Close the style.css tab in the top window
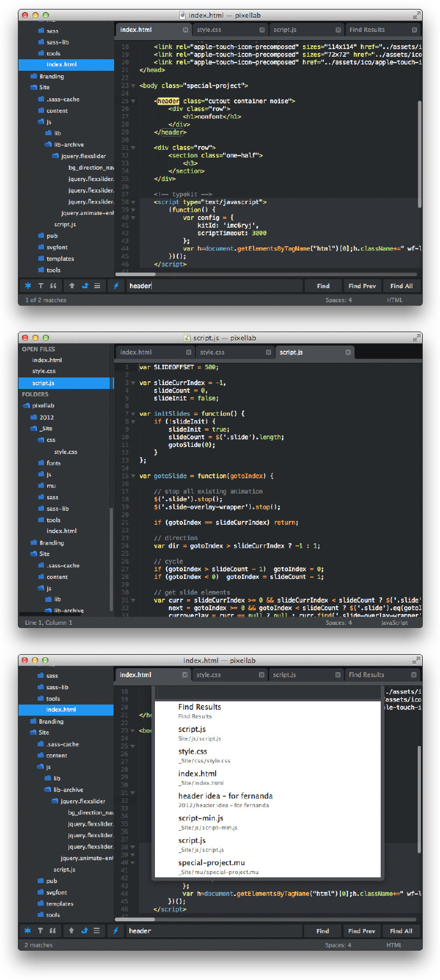The width and height of the screenshot is (440, 980). (x=262, y=30)
